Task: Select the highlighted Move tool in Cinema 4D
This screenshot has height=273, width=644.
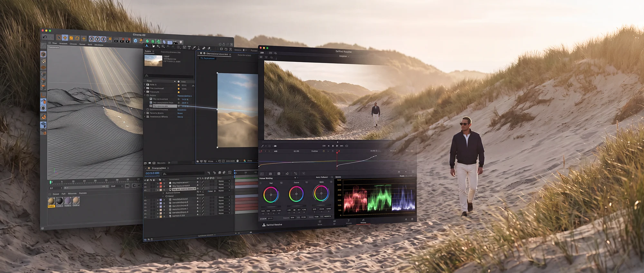Action: (65, 38)
